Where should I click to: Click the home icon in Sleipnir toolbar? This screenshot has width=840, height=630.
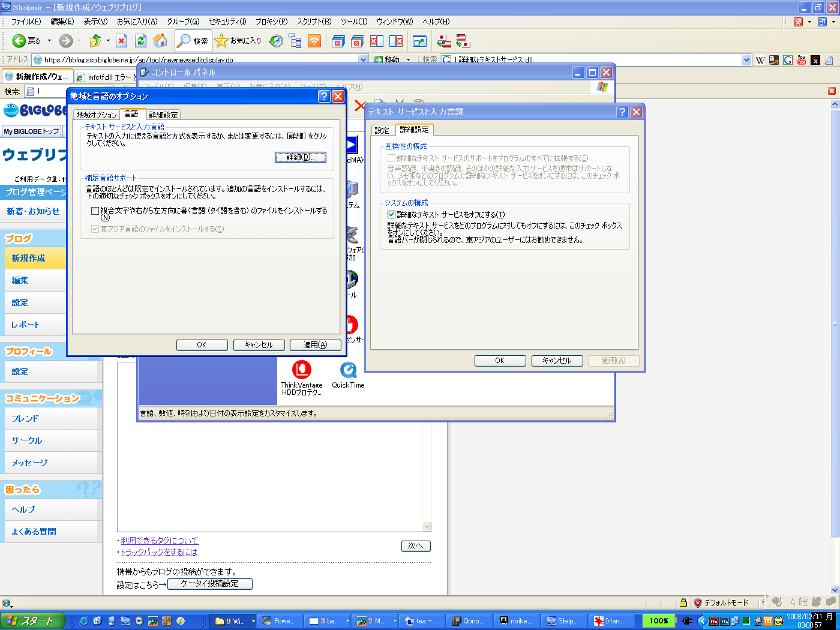160,41
